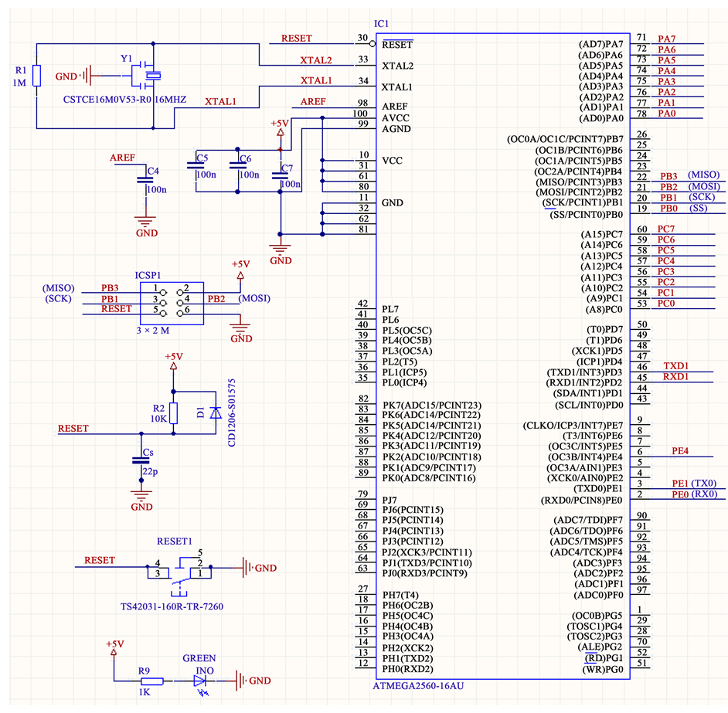Select the R9 1K resistor symbol

(151, 681)
